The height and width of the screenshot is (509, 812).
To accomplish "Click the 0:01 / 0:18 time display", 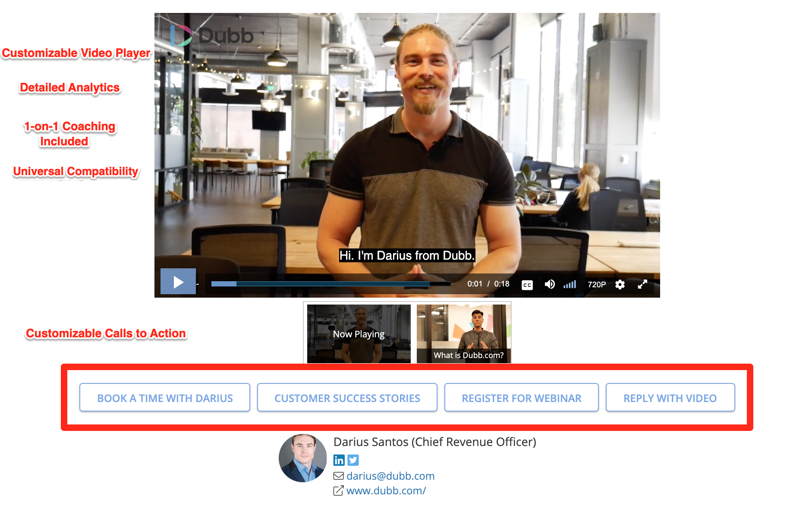I will click(488, 284).
